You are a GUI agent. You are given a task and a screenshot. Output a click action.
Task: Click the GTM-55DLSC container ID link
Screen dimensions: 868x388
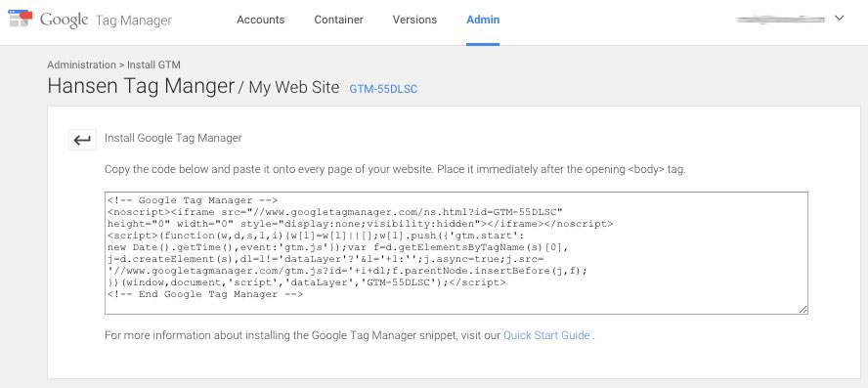(383, 89)
